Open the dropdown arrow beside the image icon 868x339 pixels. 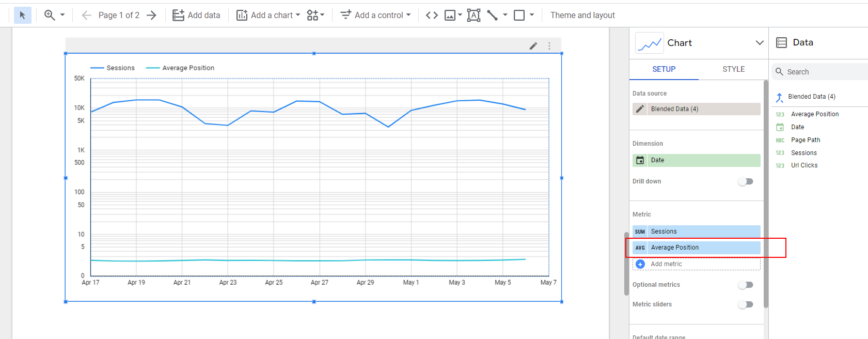coord(460,15)
